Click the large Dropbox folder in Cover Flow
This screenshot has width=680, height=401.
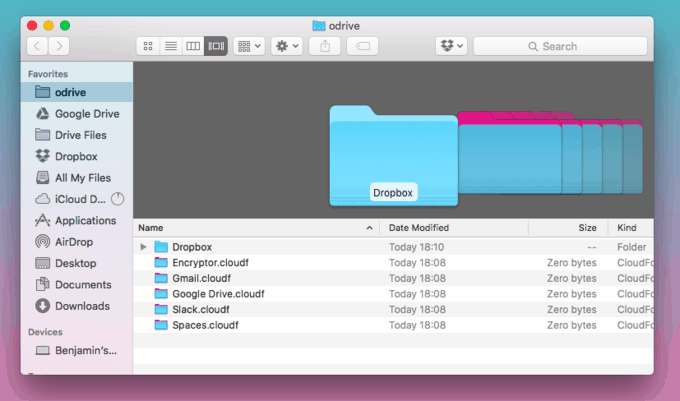pos(393,155)
